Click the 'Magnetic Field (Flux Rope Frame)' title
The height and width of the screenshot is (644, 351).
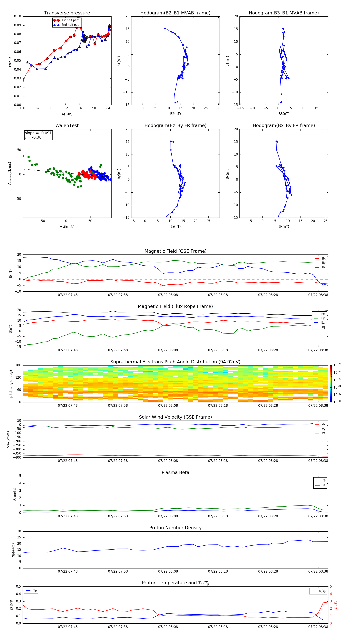pyautogui.click(x=175, y=307)
